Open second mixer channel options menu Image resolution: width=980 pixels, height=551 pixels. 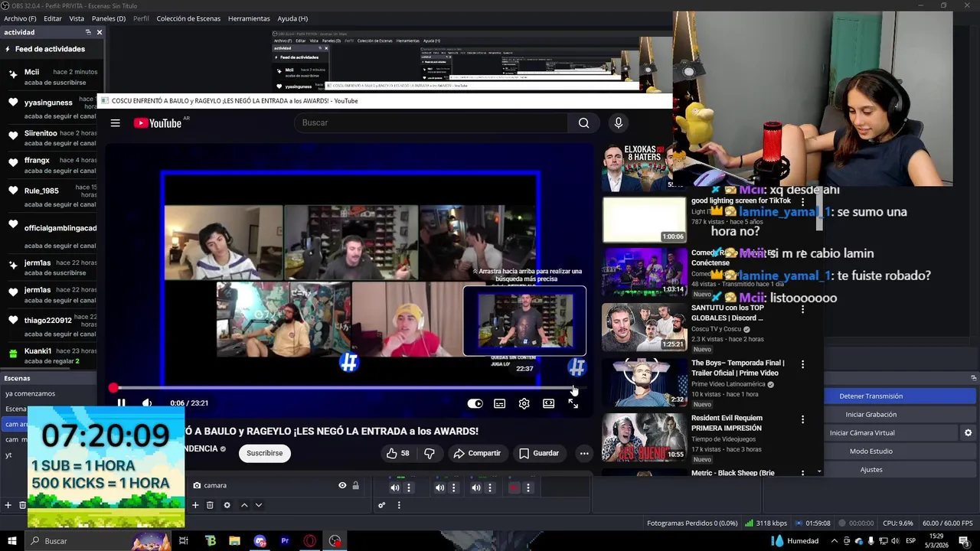pyautogui.click(x=453, y=487)
